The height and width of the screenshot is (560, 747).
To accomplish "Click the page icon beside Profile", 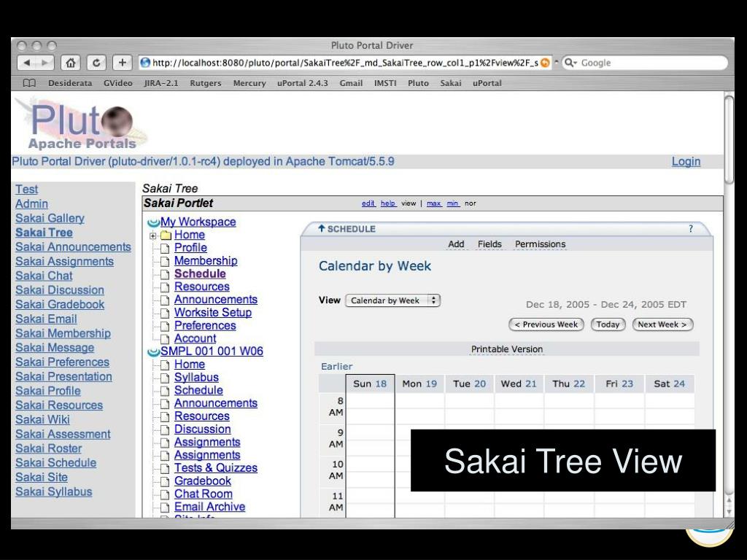I will [165, 248].
